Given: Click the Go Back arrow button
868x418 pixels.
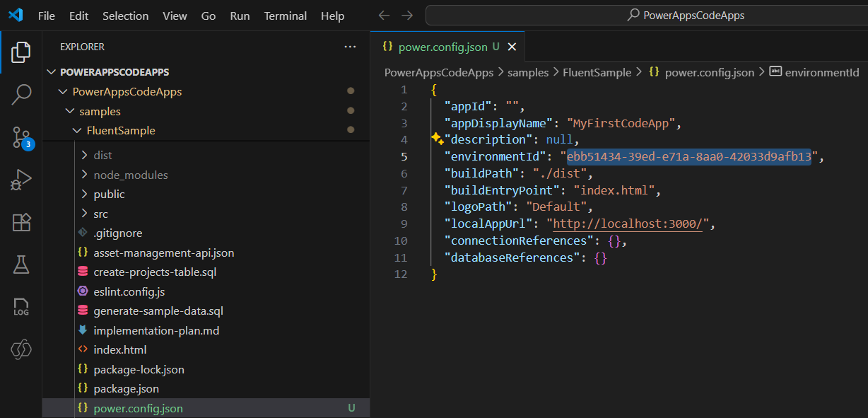Looking at the screenshot, I should click(x=384, y=16).
